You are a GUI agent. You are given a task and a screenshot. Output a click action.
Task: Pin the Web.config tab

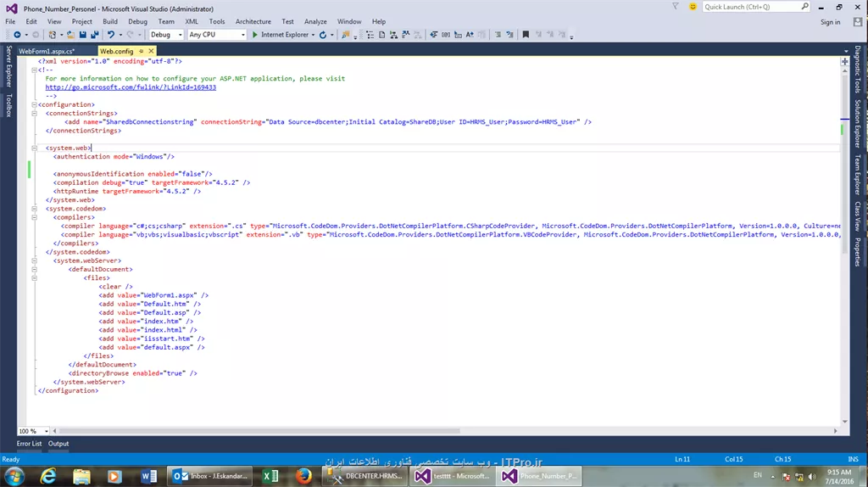(142, 51)
